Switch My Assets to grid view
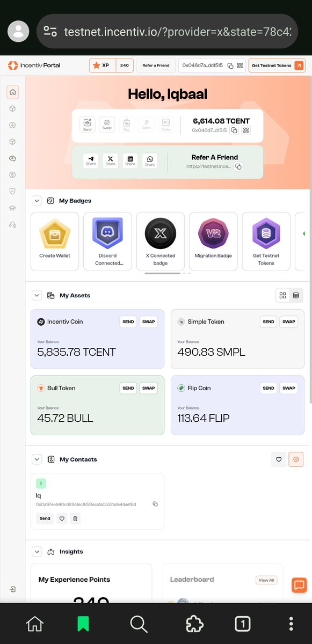 click(x=282, y=295)
